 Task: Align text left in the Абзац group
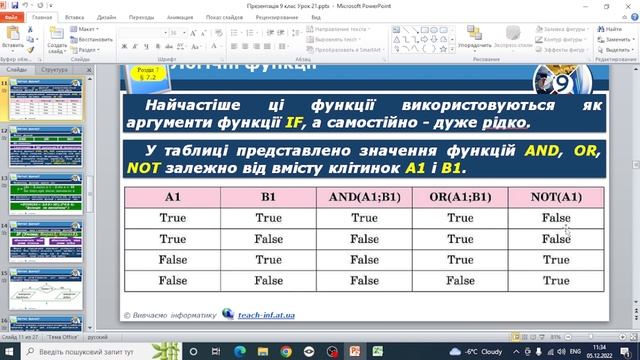click(234, 47)
